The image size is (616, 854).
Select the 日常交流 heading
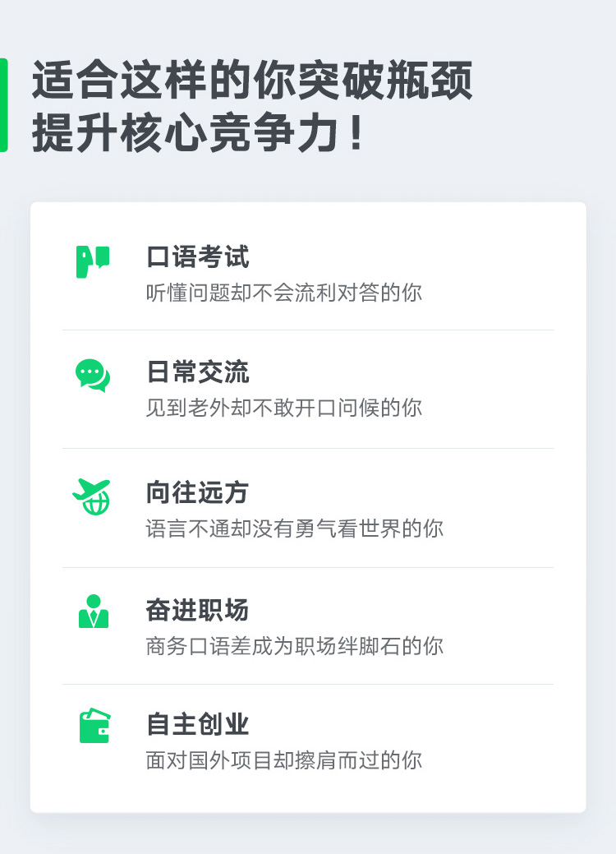198,372
